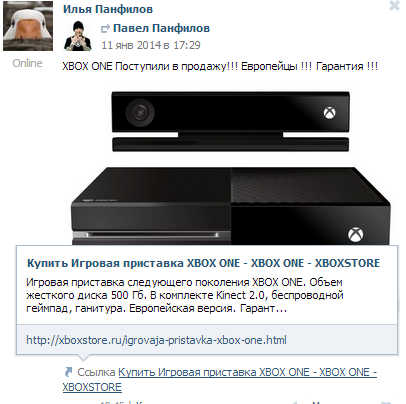Click the Xbox logo on the console front
Image resolution: width=406 pixels, height=404 pixels.
click(x=356, y=234)
